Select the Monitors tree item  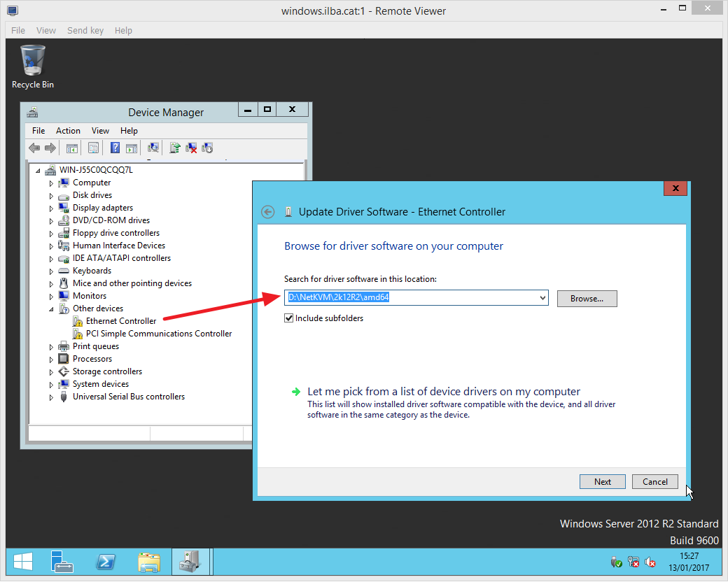pyautogui.click(x=90, y=296)
